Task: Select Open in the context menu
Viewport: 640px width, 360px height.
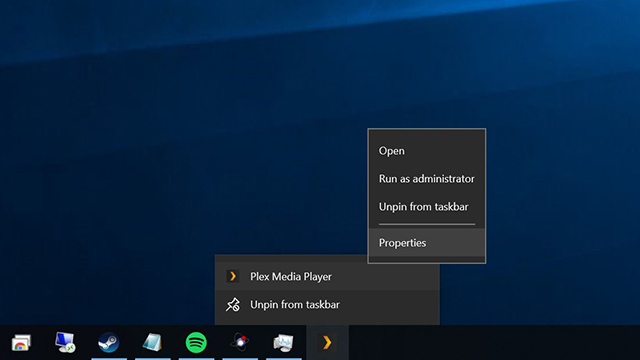Action: (x=427, y=151)
